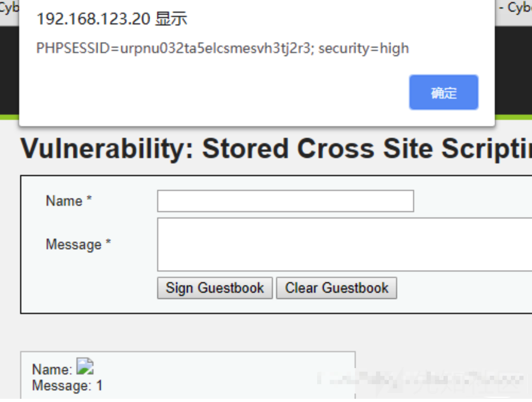Screen dimensions: 532x402
Task: Focus the Name text input field
Action: pyautogui.click(x=285, y=202)
